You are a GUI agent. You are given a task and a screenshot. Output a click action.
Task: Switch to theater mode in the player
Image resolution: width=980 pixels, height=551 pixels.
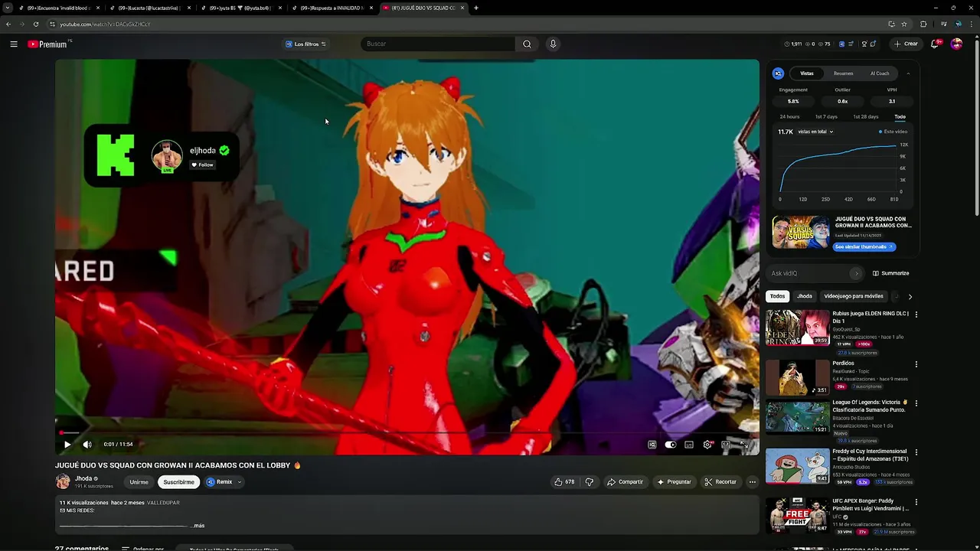726,445
